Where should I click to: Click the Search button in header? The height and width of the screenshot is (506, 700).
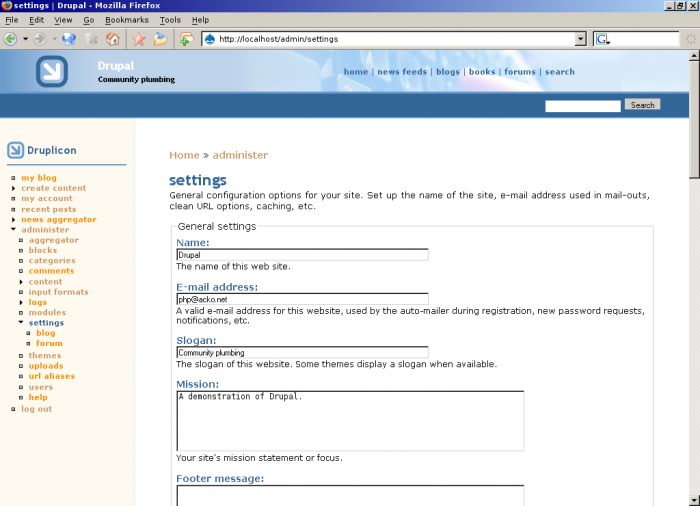pyautogui.click(x=642, y=105)
